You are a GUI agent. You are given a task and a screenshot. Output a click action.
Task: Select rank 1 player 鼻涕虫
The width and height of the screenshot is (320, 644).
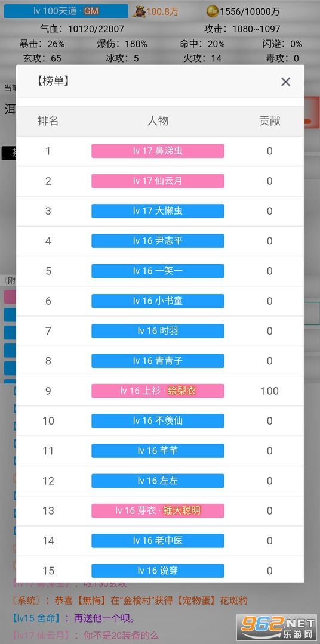coord(158,151)
